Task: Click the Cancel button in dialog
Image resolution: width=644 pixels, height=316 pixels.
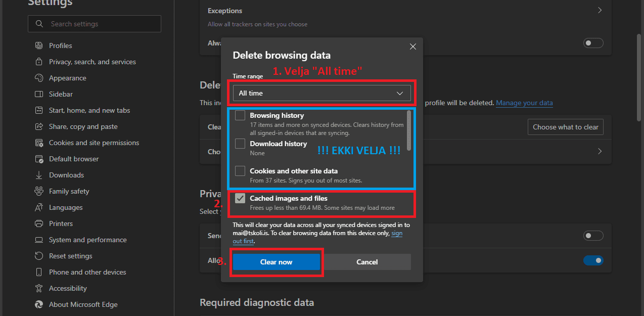Action: click(x=367, y=262)
